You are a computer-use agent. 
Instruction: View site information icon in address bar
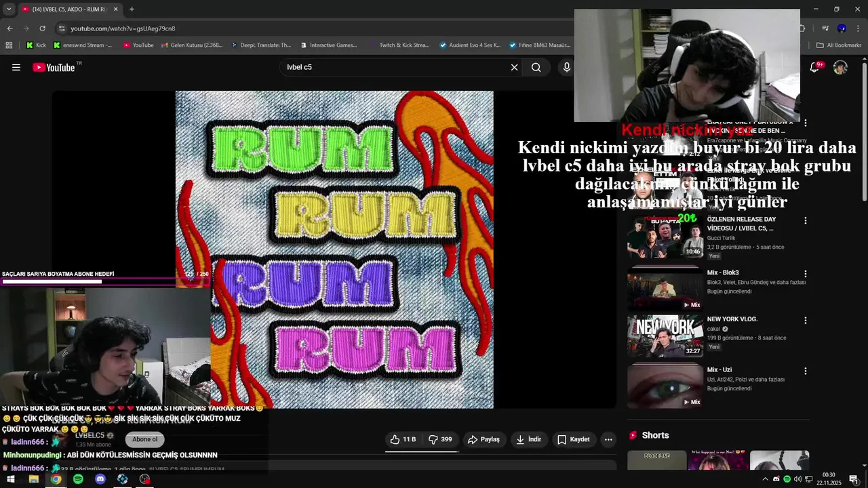[62, 28]
